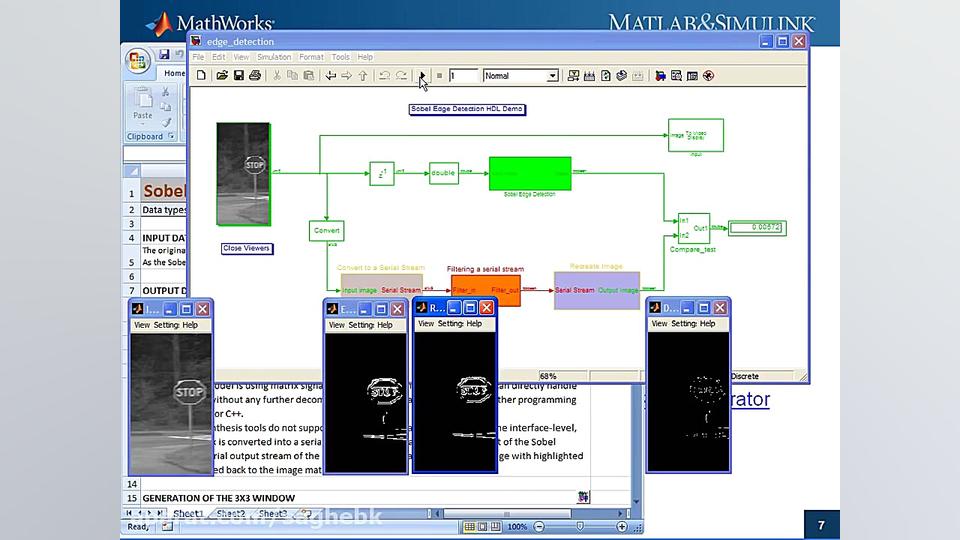Click Excel Page Break Preview button
This screenshot has width=960, height=540.
click(495, 527)
